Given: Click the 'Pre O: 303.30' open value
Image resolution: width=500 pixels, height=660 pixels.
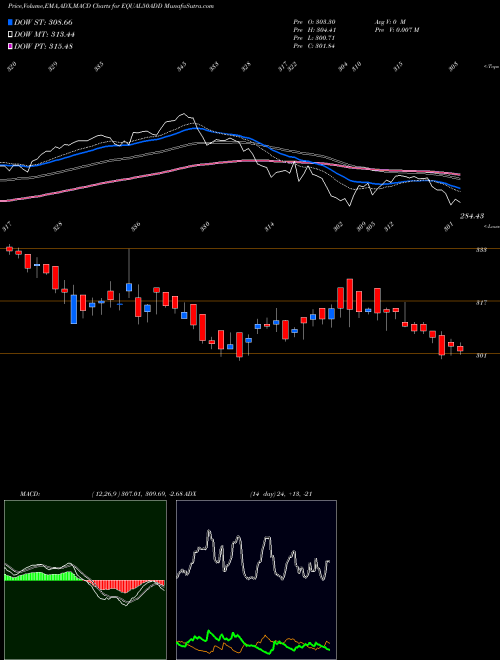Looking at the screenshot, I should tap(314, 22).
